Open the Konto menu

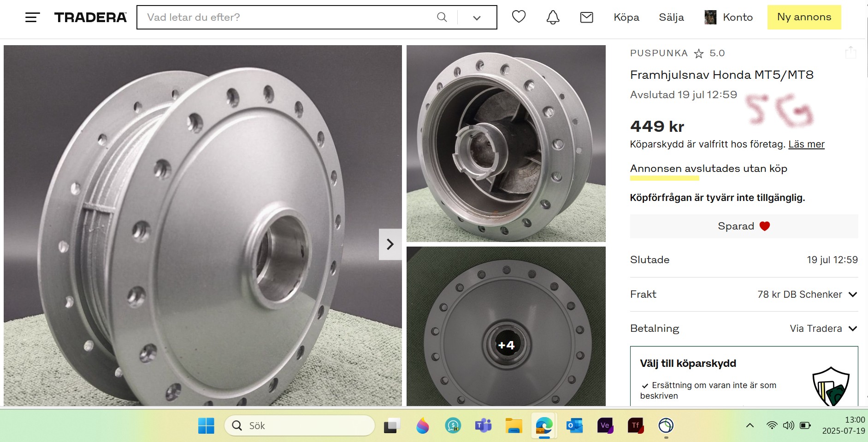[x=738, y=18]
